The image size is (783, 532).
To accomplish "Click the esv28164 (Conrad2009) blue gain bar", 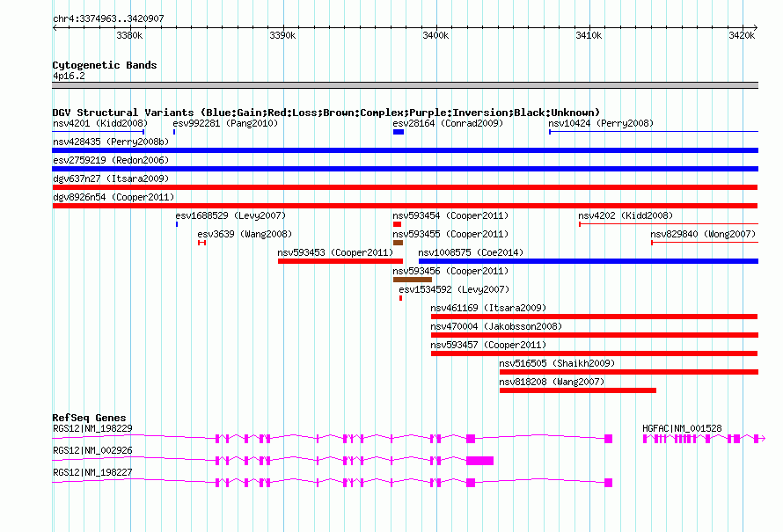I will click(x=398, y=132).
